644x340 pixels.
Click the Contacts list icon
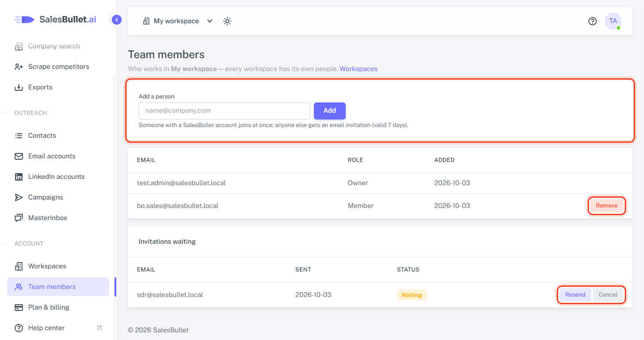[19, 136]
